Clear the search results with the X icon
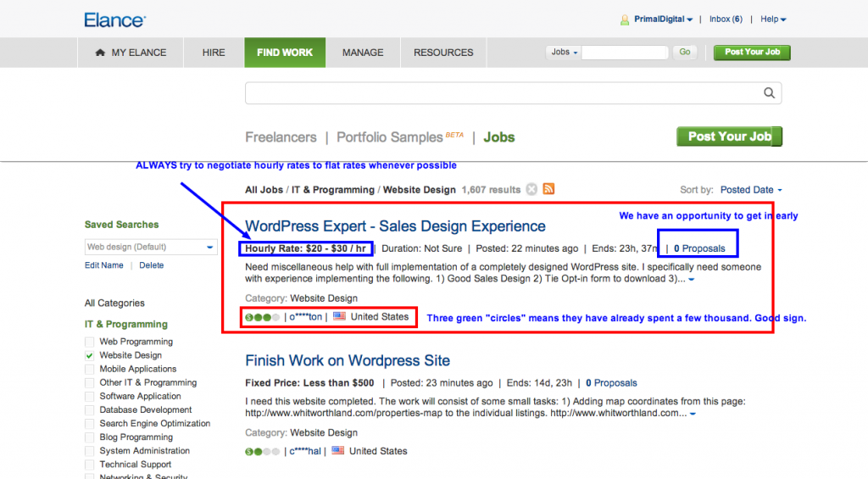Screen dimensions: 868x479 tap(531, 189)
